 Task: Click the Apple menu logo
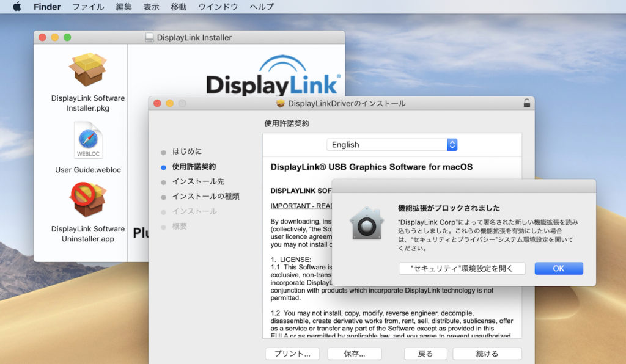click(17, 7)
